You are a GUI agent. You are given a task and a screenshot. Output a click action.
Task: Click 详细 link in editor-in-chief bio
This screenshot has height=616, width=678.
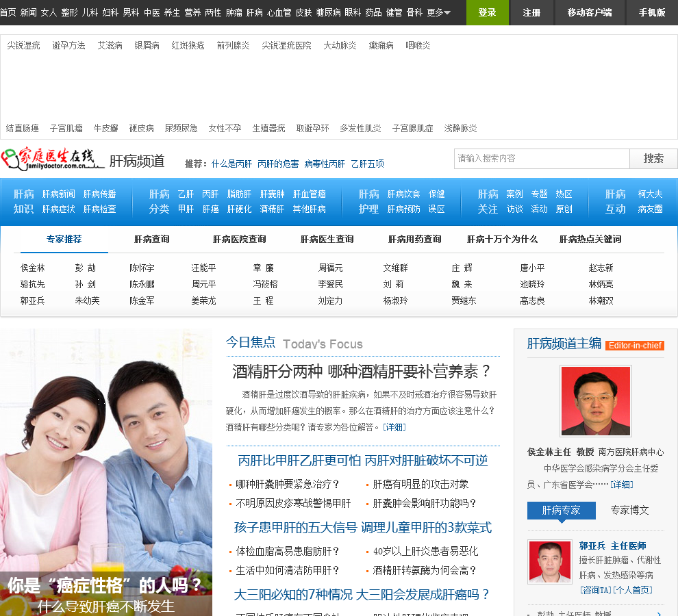pos(622,485)
